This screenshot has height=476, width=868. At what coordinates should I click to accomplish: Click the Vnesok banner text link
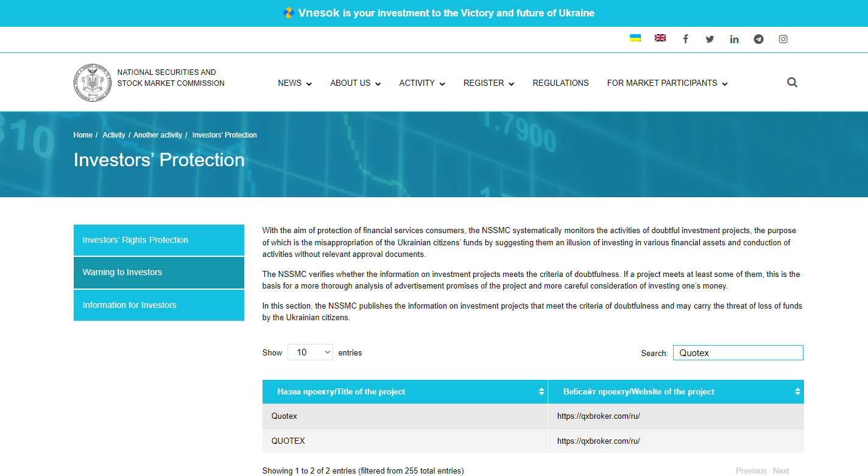point(446,13)
